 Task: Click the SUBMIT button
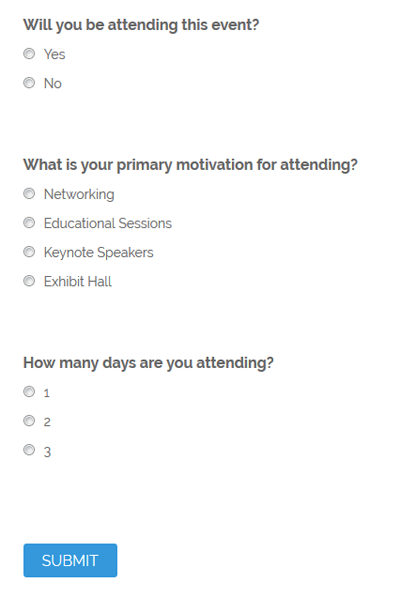click(70, 560)
